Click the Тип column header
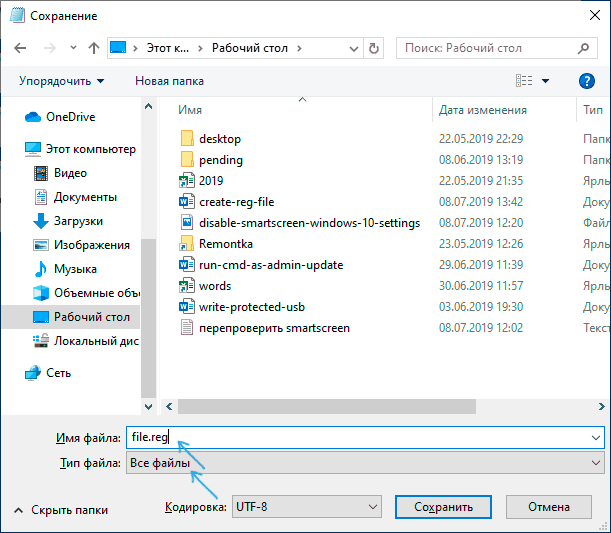 pyautogui.click(x=593, y=110)
